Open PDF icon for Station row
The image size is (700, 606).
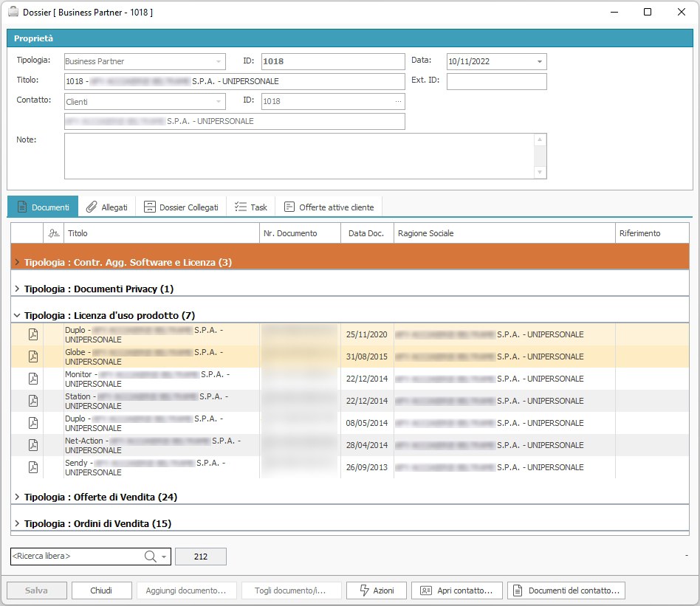(x=33, y=401)
